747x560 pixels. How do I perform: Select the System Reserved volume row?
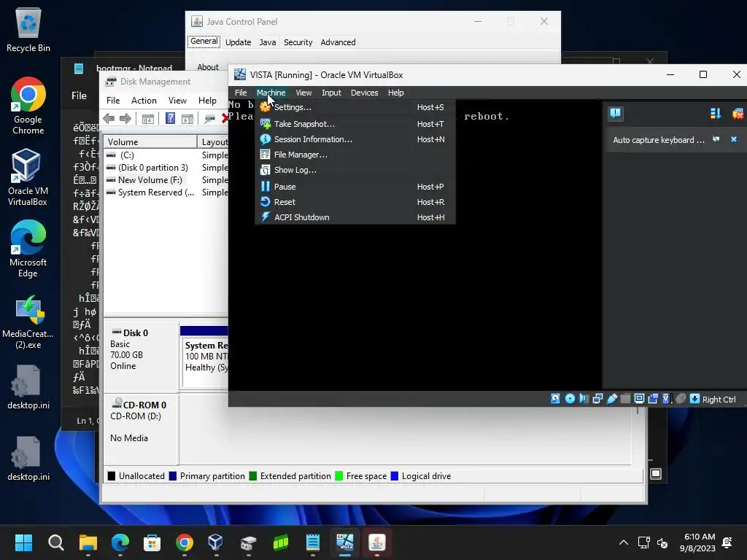tap(166, 192)
